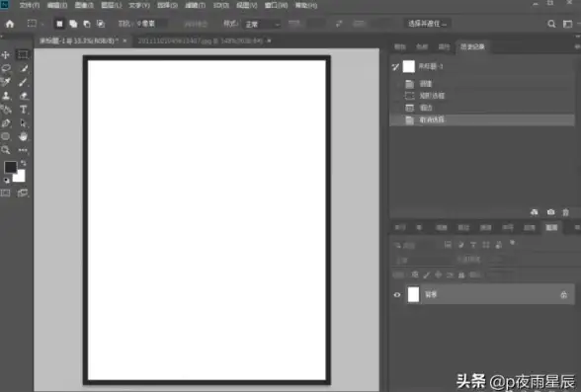Choose Intersect with selection mode button
The width and height of the screenshot is (581, 392).
101,24
